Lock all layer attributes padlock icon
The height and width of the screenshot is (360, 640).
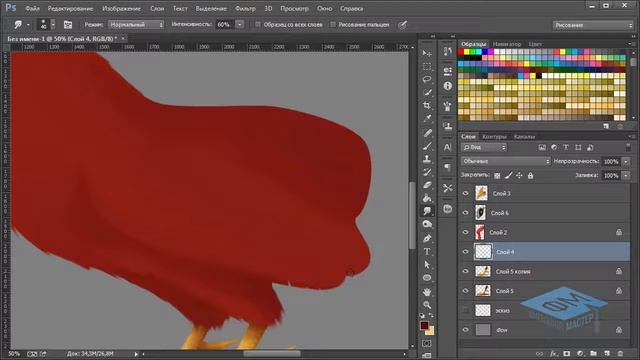[x=530, y=176]
